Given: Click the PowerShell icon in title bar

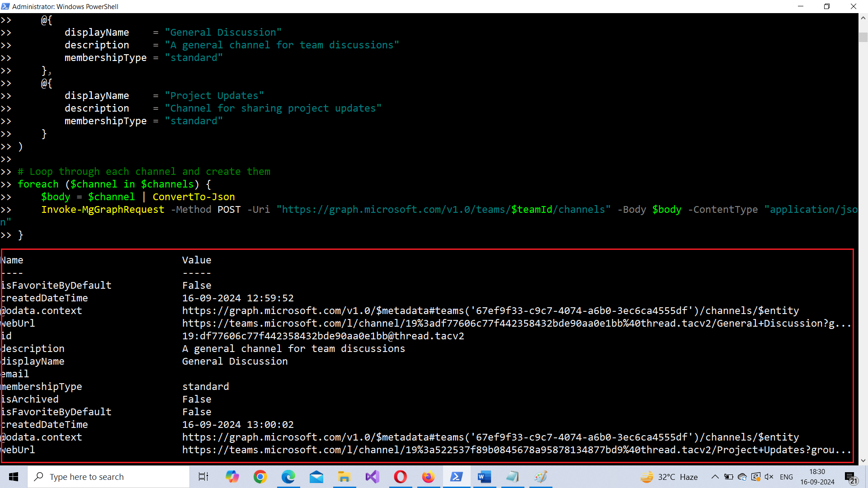Looking at the screenshot, I should point(5,6).
